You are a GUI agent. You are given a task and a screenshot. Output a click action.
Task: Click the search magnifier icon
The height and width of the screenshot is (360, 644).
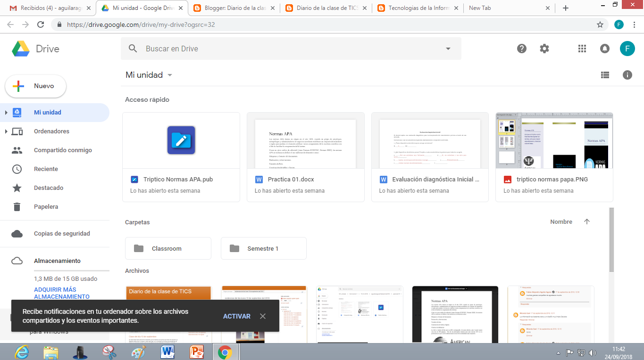133,49
